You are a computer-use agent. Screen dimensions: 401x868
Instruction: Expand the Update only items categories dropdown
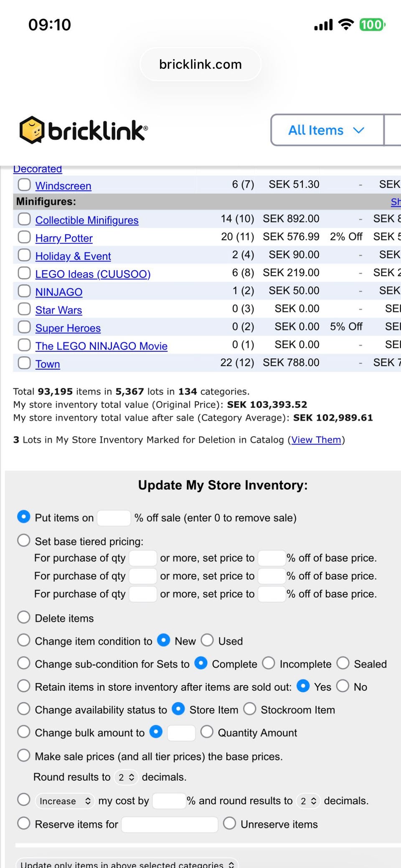pyautogui.click(x=127, y=864)
